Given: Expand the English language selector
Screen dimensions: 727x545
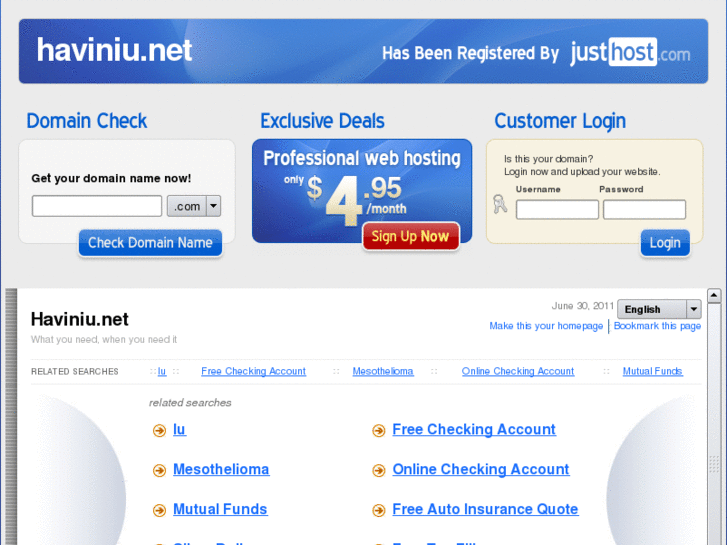Looking at the screenshot, I should (x=659, y=309).
